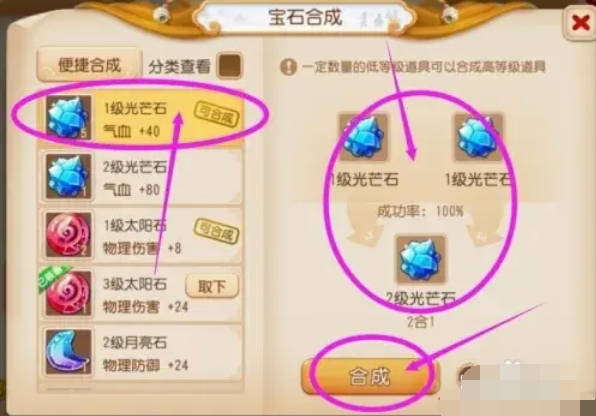Click the right 1级光芒石 material slot
Screen dimensions: 596x416
(478, 138)
